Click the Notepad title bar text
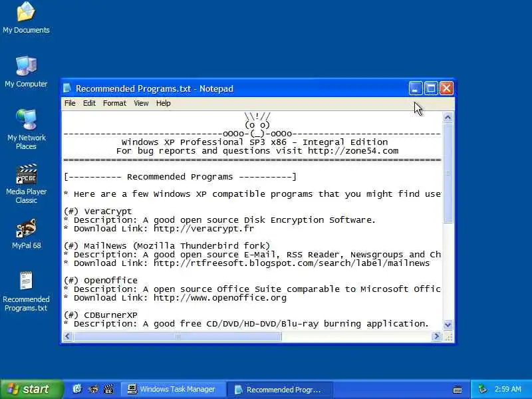Screen dimensions: 532x399 point(154,88)
